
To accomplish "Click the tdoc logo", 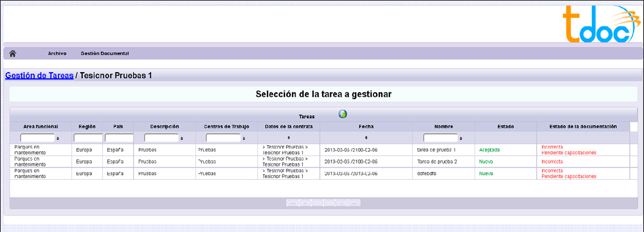I will [602, 25].
